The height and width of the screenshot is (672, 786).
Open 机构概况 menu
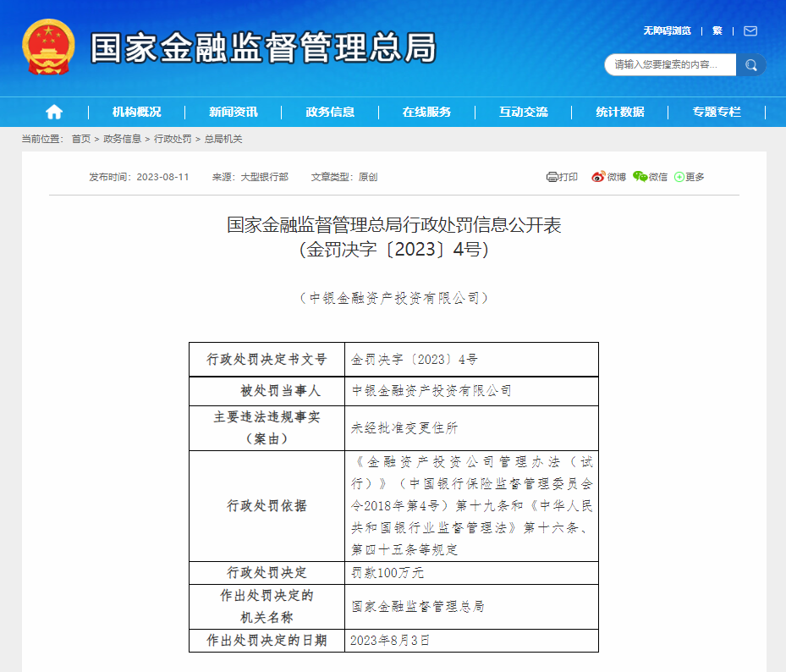click(x=136, y=112)
